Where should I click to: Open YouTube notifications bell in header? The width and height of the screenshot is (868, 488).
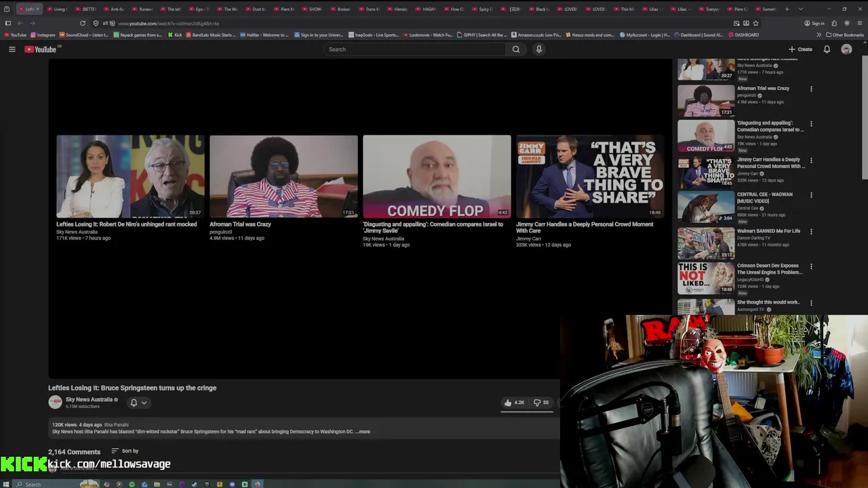click(x=827, y=49)
